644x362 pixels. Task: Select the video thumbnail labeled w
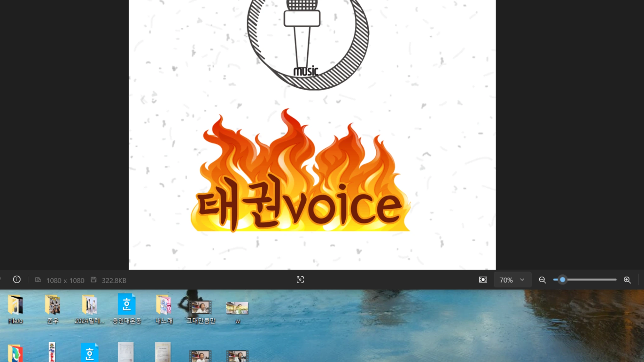[x=237, y=308]
